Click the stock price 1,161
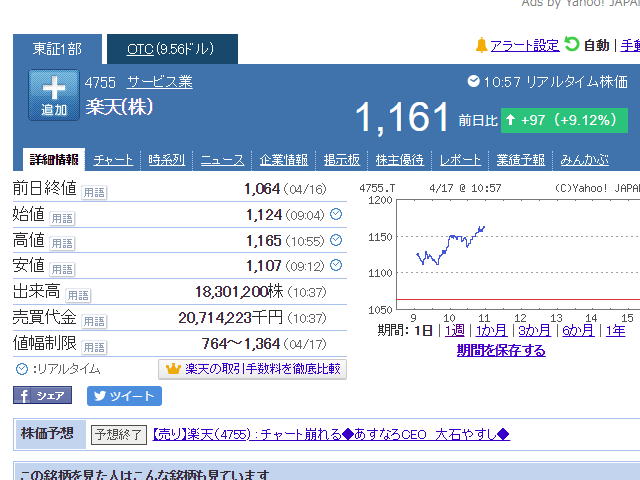Viewport: 640px width, 480px height. pos(402,118)
